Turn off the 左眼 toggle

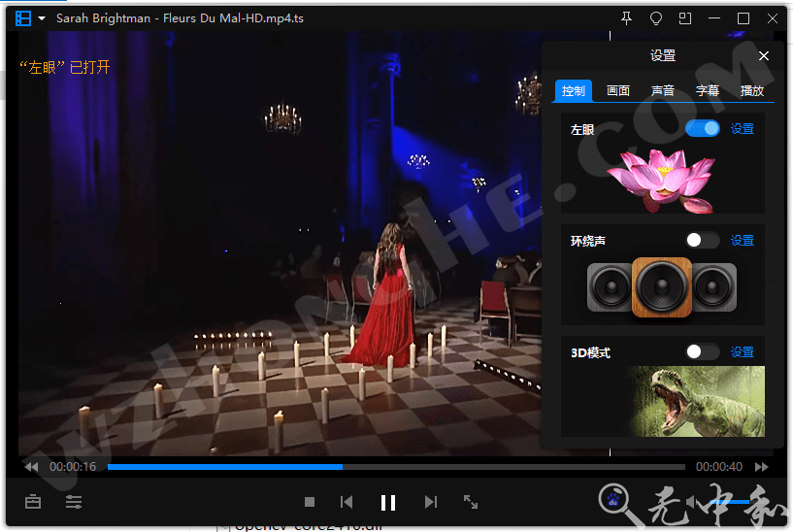click(702, 128)
